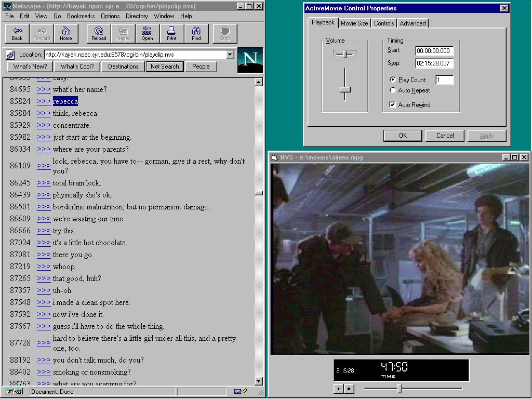The height and width of the screenshot is (399, 532).
Task: Click the Open toolbar button
Action: pos(147,34)
